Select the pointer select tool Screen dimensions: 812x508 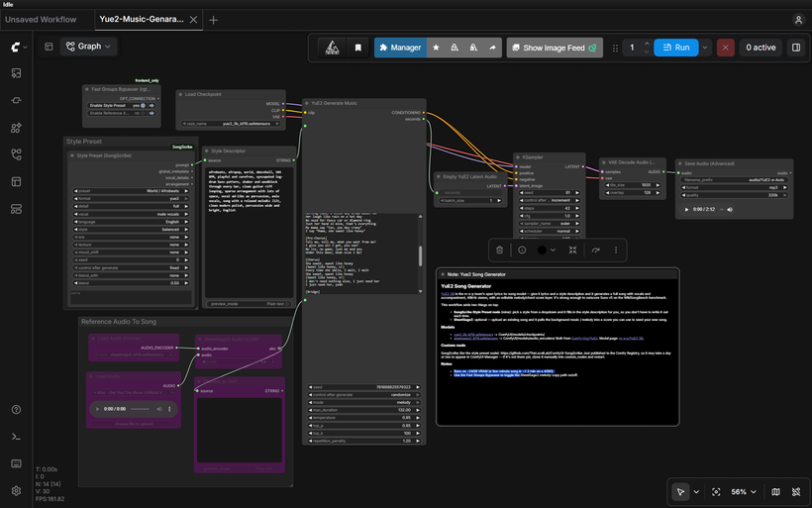coord(680,492)
